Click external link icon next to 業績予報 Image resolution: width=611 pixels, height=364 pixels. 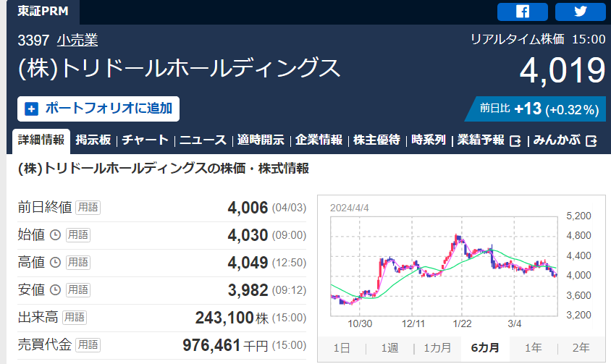515,140
